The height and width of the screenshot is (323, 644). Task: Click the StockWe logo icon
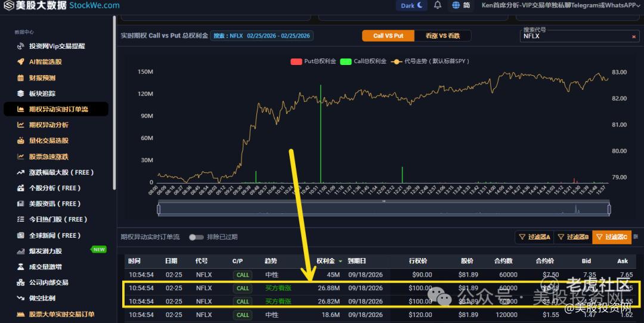8,5
